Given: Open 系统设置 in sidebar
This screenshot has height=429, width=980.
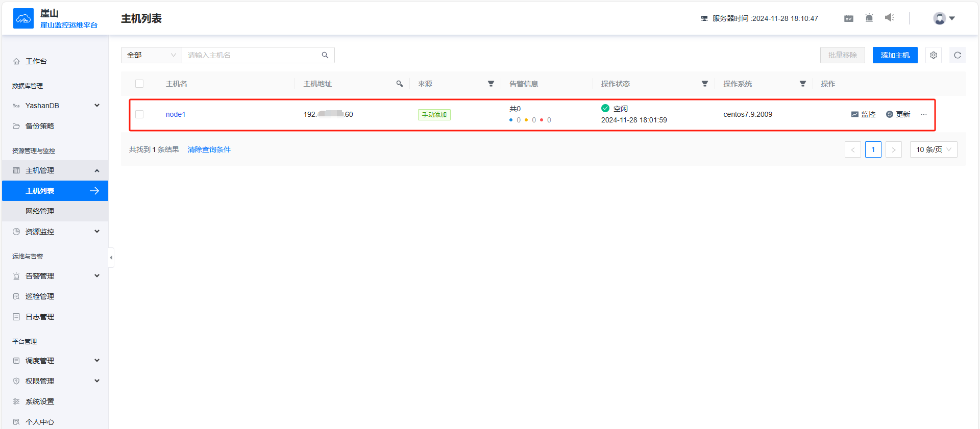Looking at the screenshot, I should (x=55, y=401).
